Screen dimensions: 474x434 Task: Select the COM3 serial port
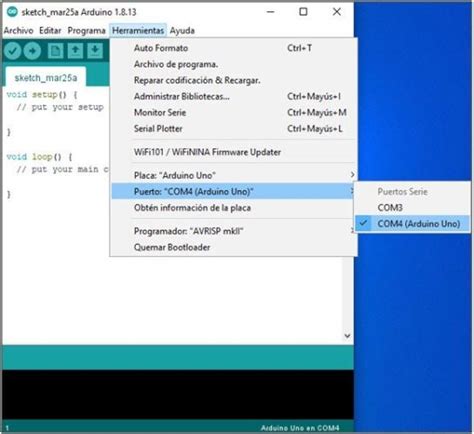413,208
